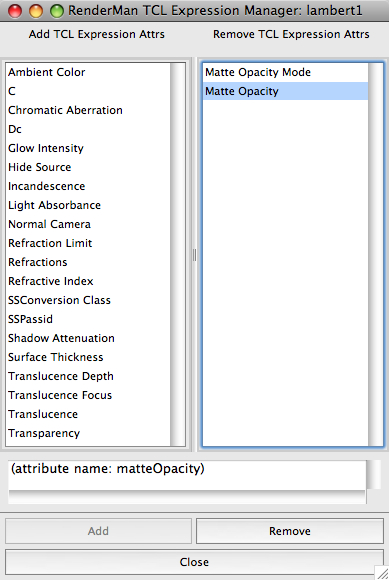Choose Chromatic Aberration attribute
Screen dimensions: 389x580
pos(89,110)
